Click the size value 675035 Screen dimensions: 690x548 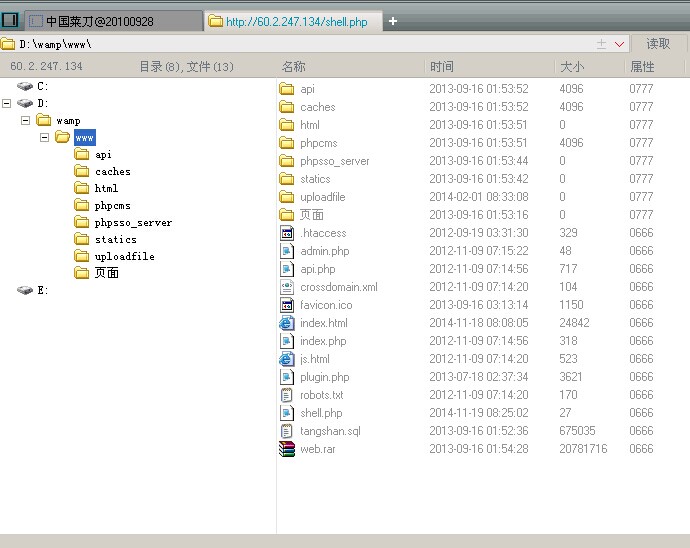tap(577, 431)
